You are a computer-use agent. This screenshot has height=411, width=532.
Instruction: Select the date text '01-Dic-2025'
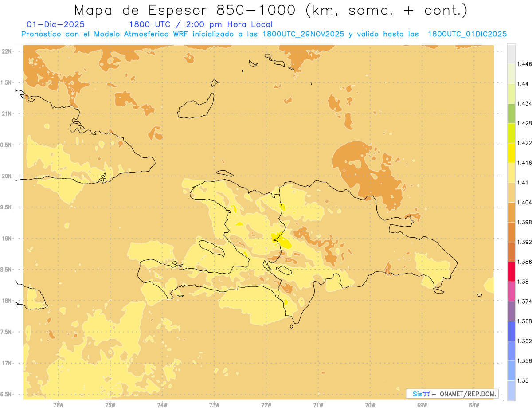56,24
